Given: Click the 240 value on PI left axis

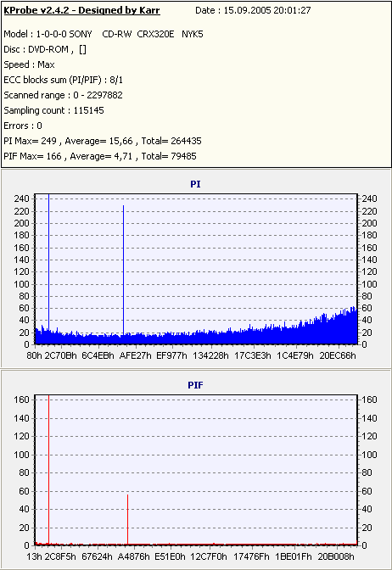Looking at the screenshot, I should [21, 198].
